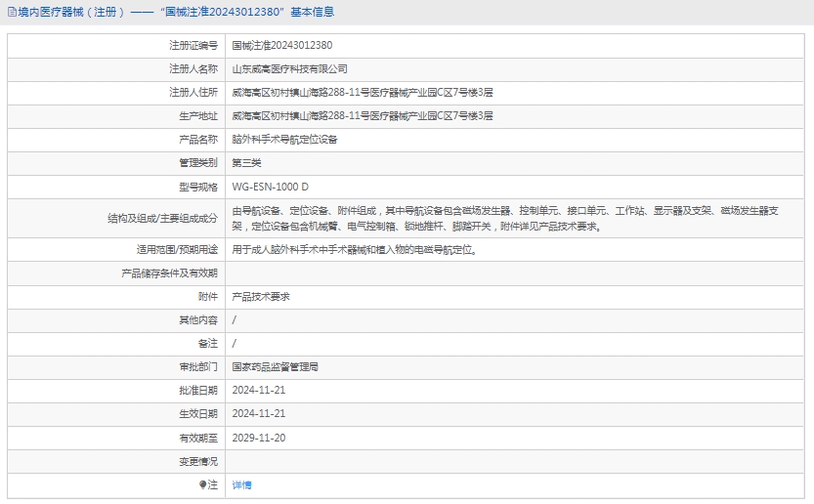
Task: Click the bullet icon beside 注 label
Action: tap(203, 484)
